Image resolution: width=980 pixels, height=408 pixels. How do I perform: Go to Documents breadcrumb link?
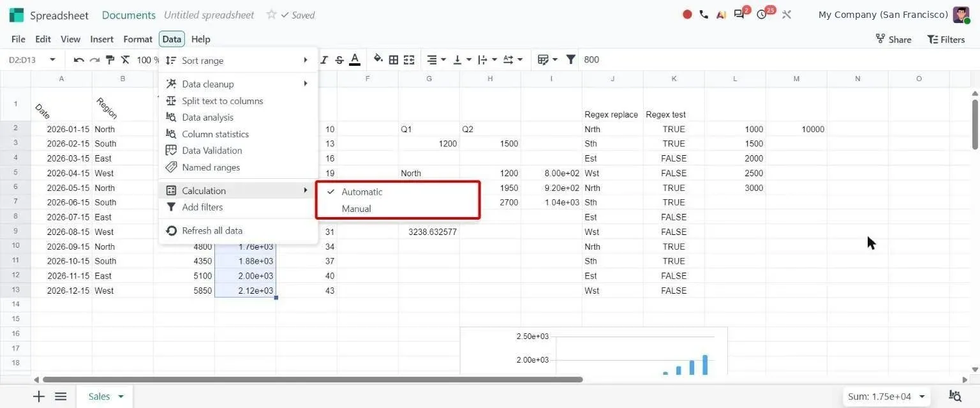(x=128, y=15)
